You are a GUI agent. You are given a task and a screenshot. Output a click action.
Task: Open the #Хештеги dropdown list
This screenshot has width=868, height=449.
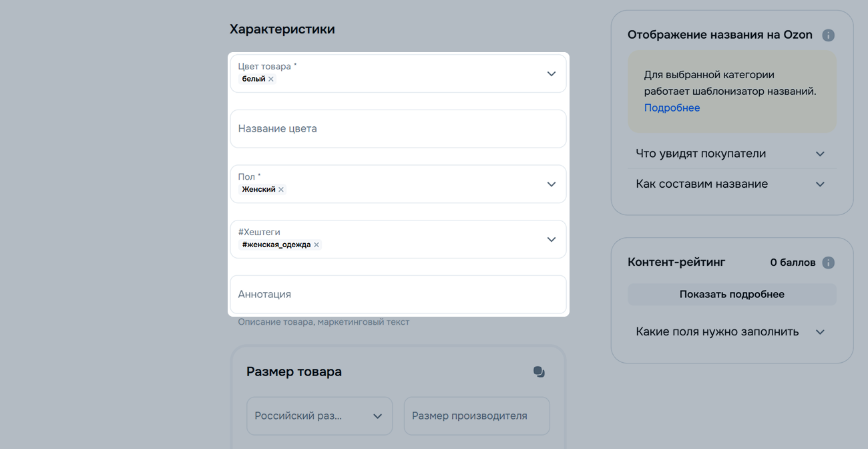(551, 239)
